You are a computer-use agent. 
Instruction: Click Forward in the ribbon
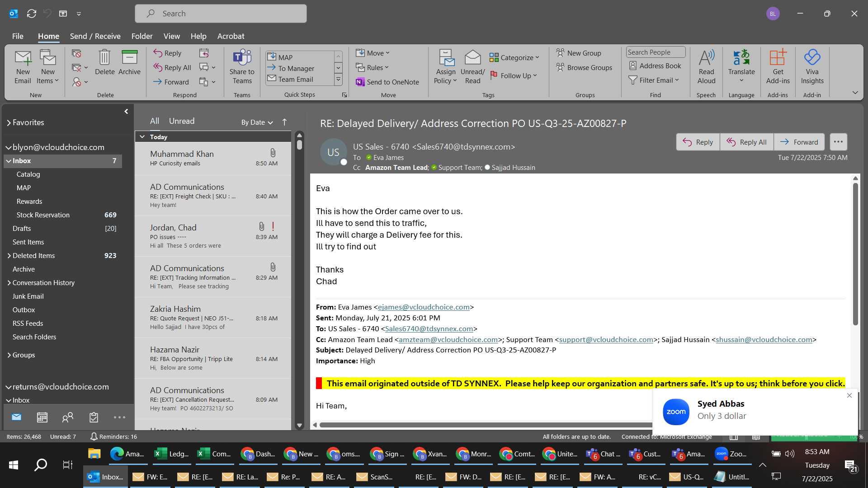point(171,82)
